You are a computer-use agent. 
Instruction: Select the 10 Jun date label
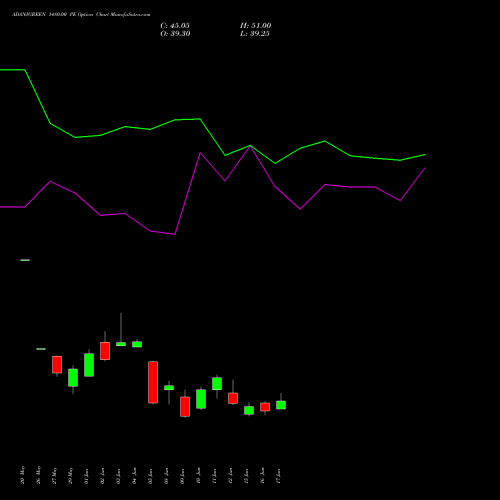click(x=198, y=476)
